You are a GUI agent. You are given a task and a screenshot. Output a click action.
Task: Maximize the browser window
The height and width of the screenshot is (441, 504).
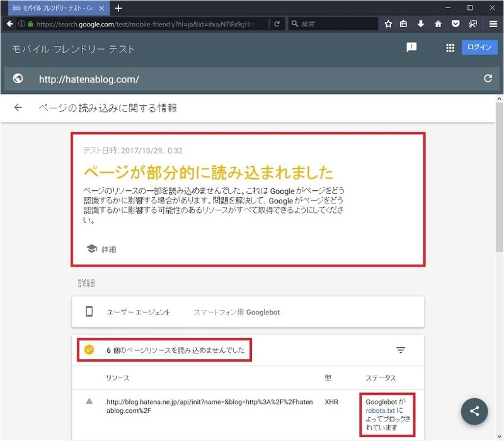click(x=470, y=8)
